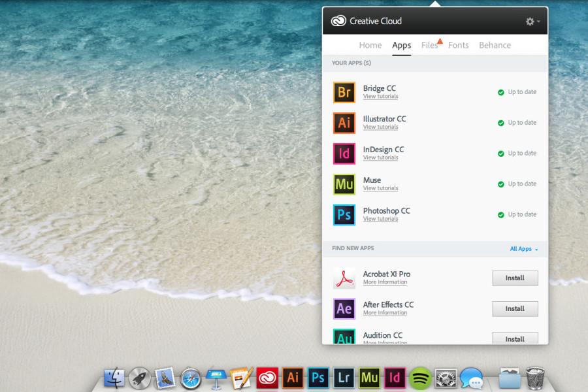
Task: Click the "Creative Cloud" title text
Action: click(376, 21)
